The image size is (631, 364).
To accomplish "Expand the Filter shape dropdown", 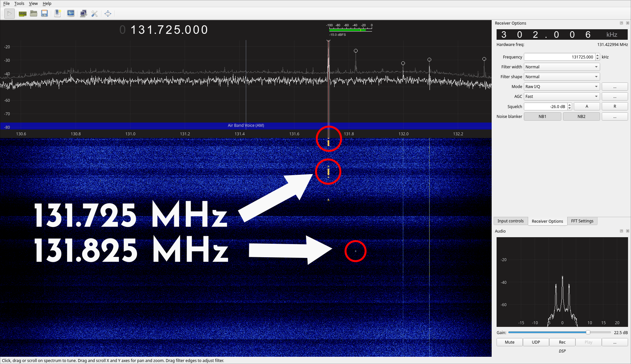I will [x=562, y=77].
